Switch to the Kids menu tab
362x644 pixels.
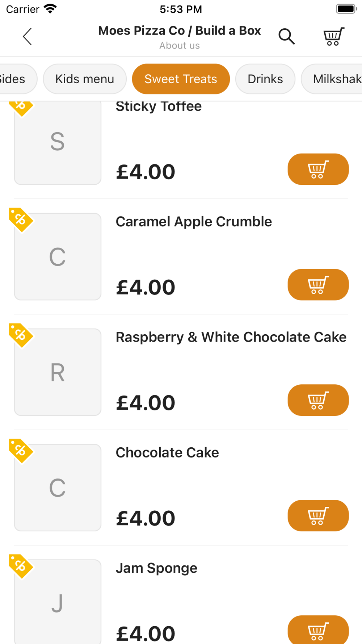[x=85, y=79]
